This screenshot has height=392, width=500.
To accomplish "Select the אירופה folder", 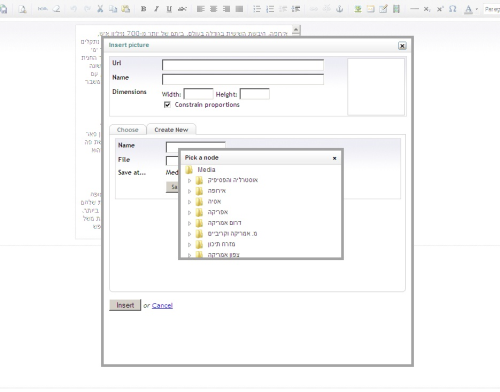I will point(217,191).
